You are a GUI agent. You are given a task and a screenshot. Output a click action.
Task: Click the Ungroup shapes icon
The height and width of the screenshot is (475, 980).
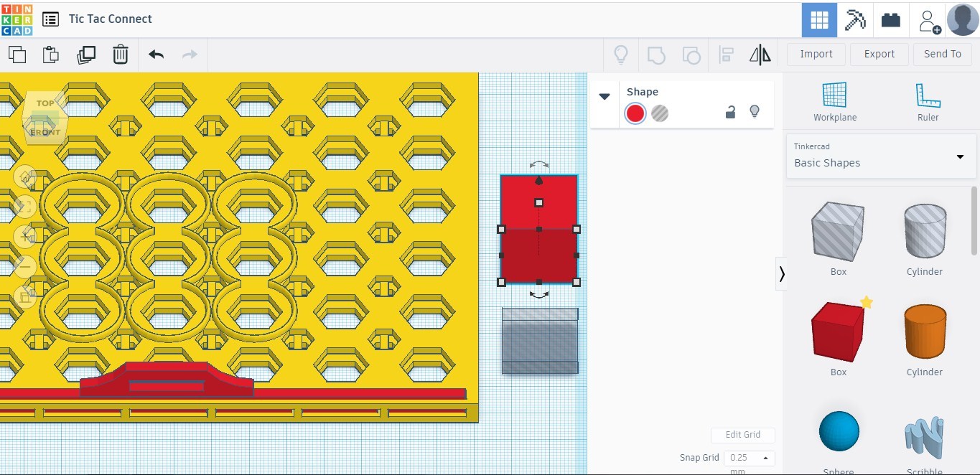(691, 55)
